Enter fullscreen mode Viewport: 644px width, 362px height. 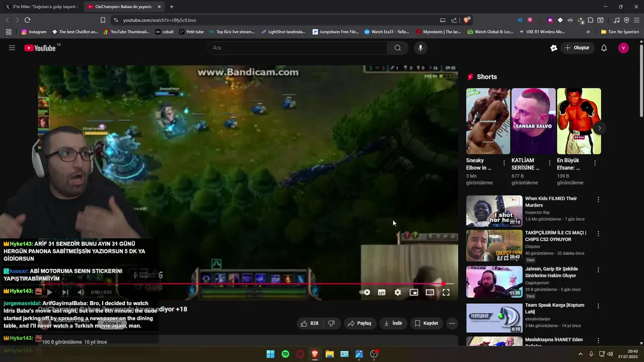tap(446, 292)
